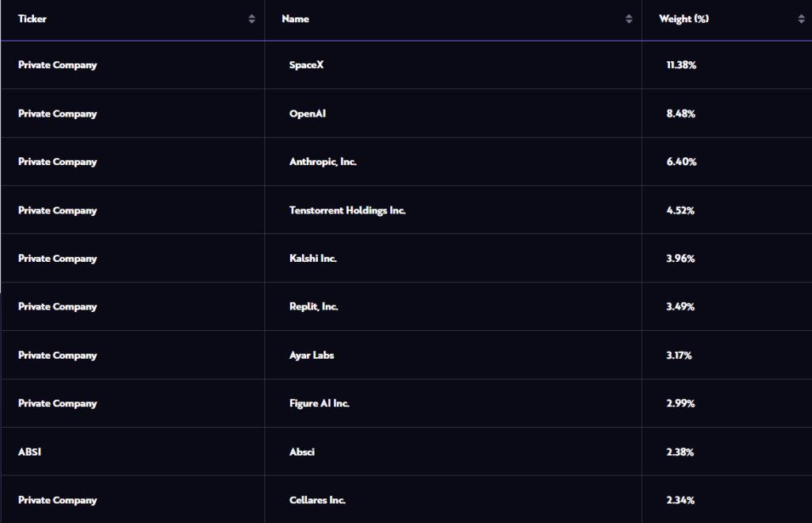812x523 pixels.
Task: Sort table by Ticker column arrows
Action: click(251, 19)
